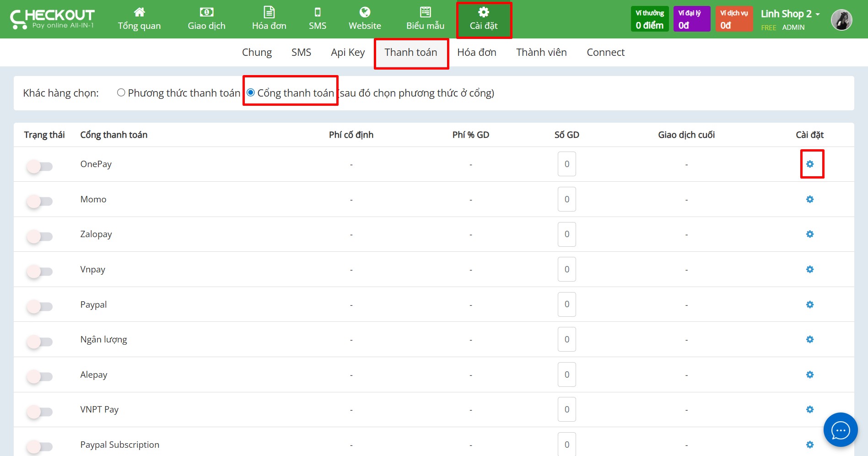
Task: Click the Checkout logo
Action: pyautogui.click(x=52, y=19)
